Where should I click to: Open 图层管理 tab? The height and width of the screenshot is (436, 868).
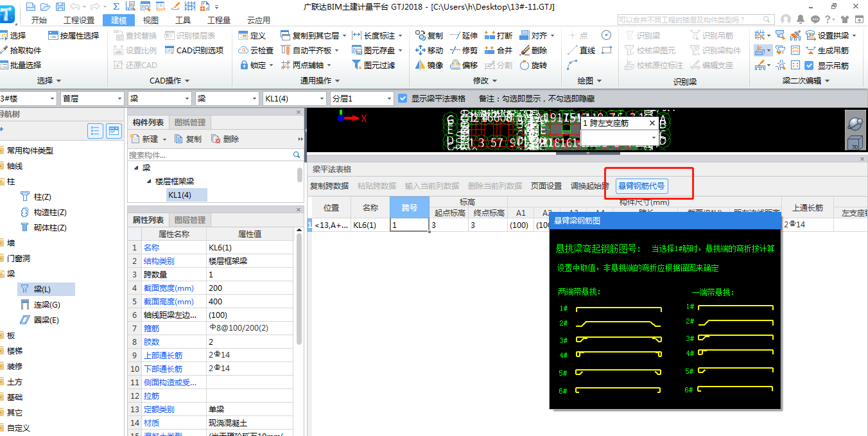tap(190, 220)
